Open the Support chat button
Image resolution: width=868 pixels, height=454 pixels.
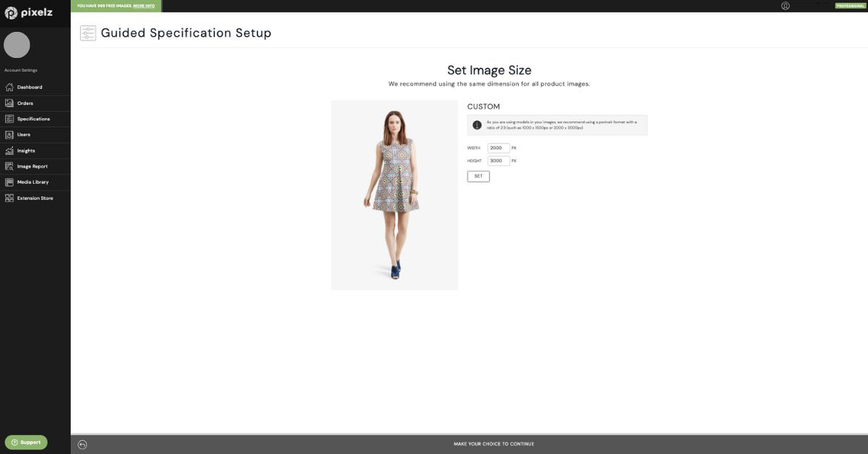pos(26,442)
